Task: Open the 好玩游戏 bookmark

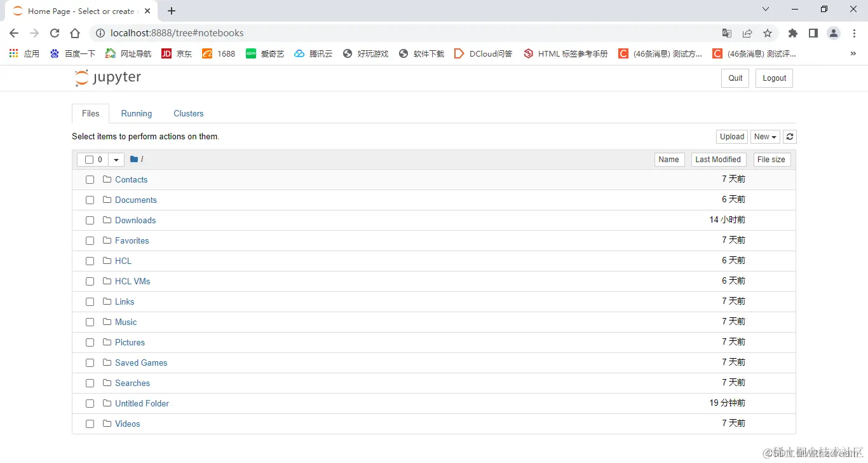Action: pyautogui.click(x=365, y=54)
